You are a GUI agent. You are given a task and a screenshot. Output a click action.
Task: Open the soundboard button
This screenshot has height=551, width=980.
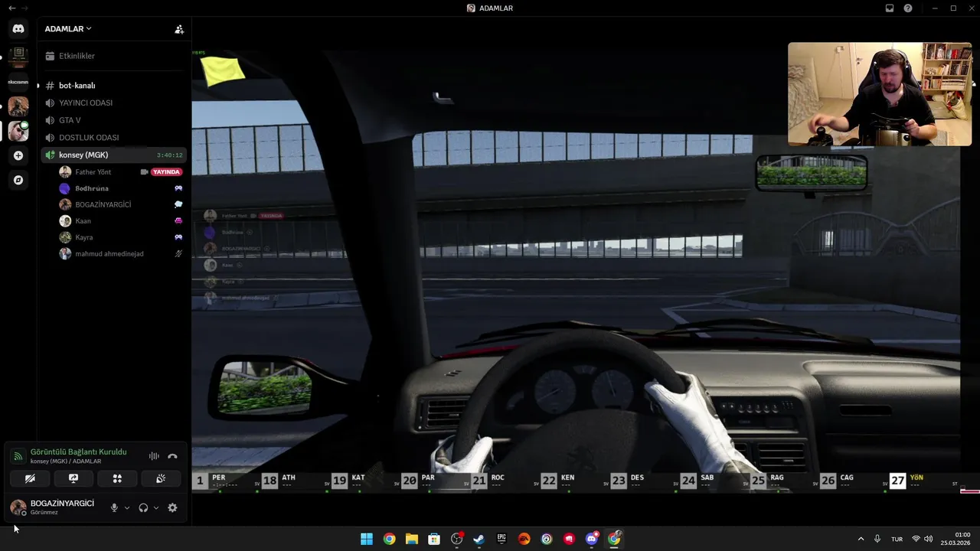[161, 478]
